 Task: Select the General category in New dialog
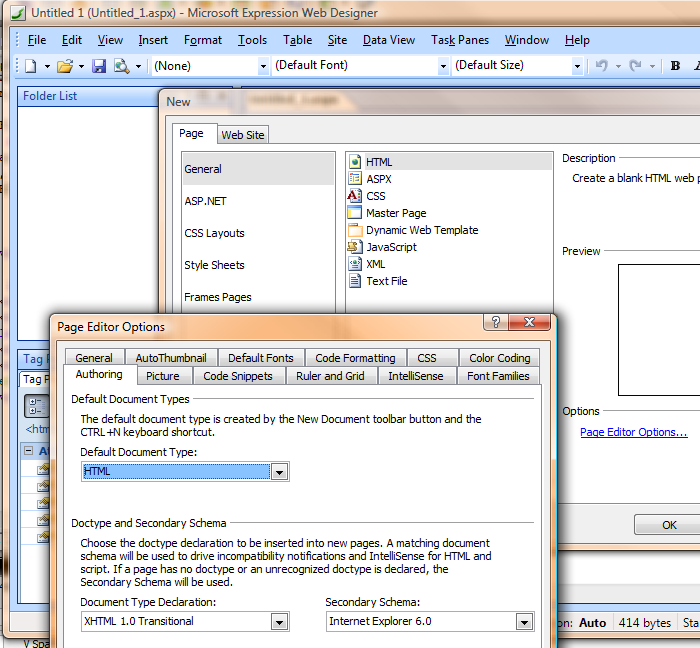point(258,169)
